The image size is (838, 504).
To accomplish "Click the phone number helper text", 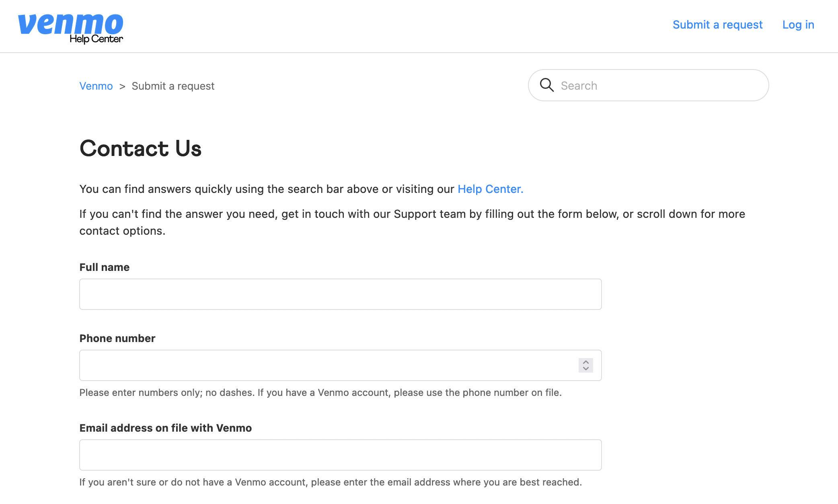I will pyautogui.click(x=321, y=393).
